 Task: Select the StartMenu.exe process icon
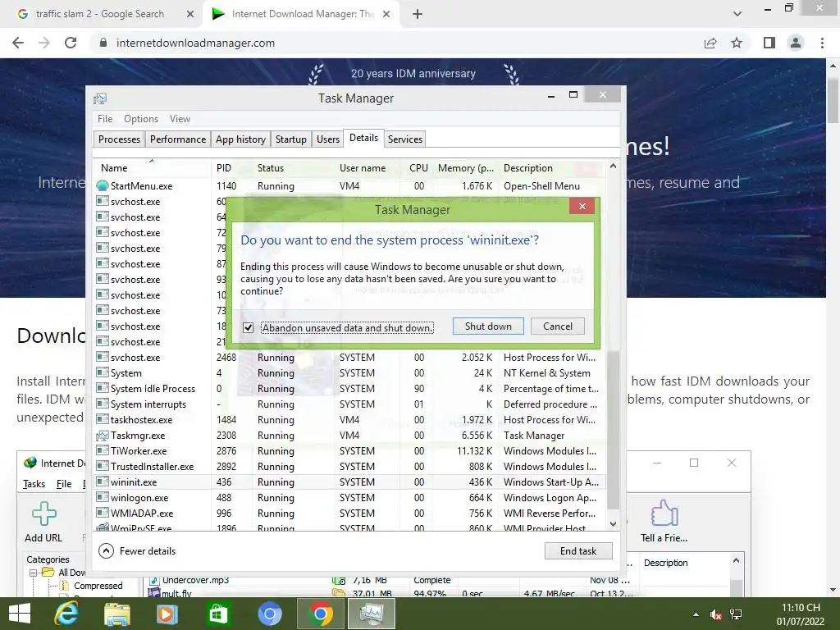pyautogui.click(x=103, y=186)
